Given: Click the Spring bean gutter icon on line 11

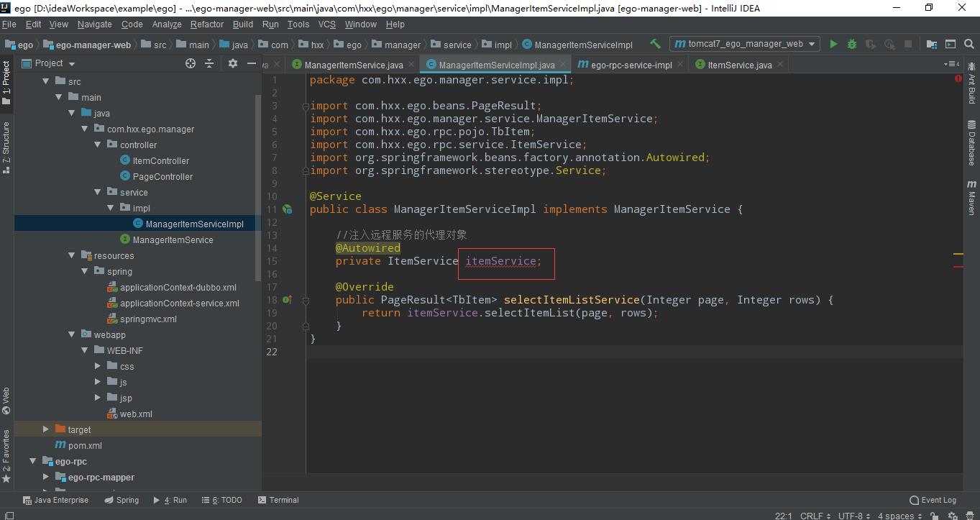Looking at the screenshot, I should pyautogui.click(x=287, y=209).
